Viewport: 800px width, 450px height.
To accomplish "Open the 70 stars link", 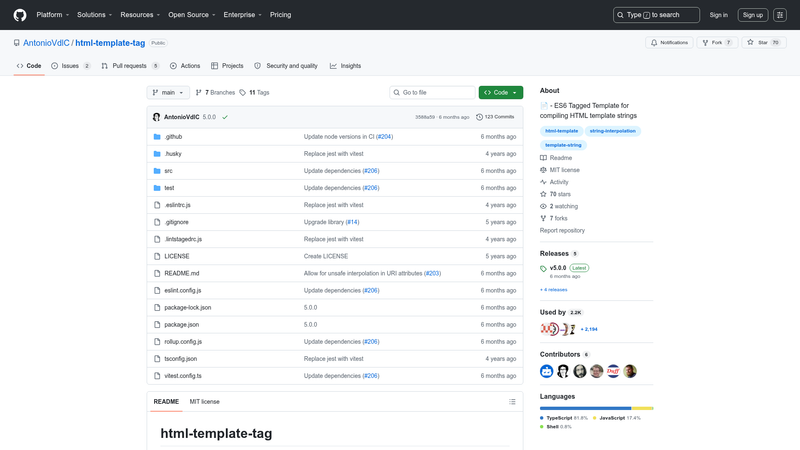I will [x=555, y=194].
